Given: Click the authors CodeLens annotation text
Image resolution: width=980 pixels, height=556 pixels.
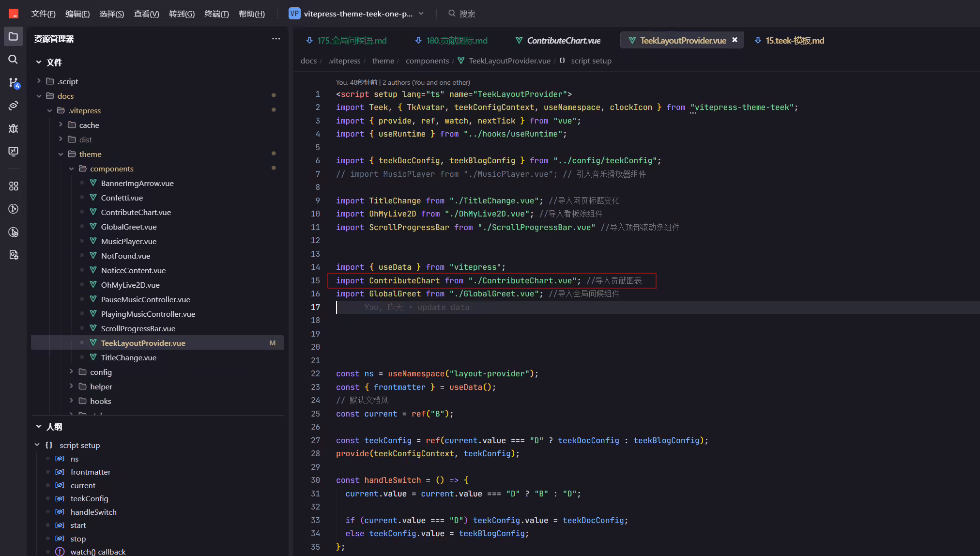Looking at the screenshot, I should [x=426, y=82].
